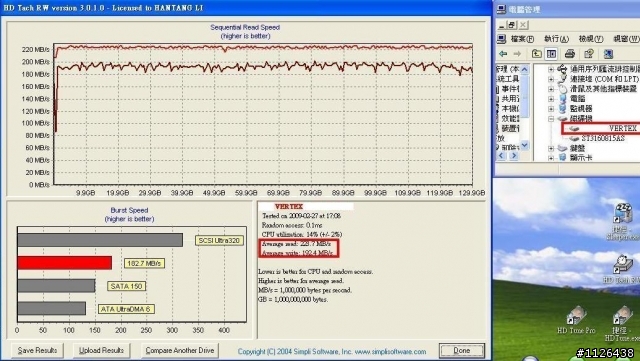The image size is (640, 361).
Task: Click the left pane scroll right arrow
Action: 514,156
